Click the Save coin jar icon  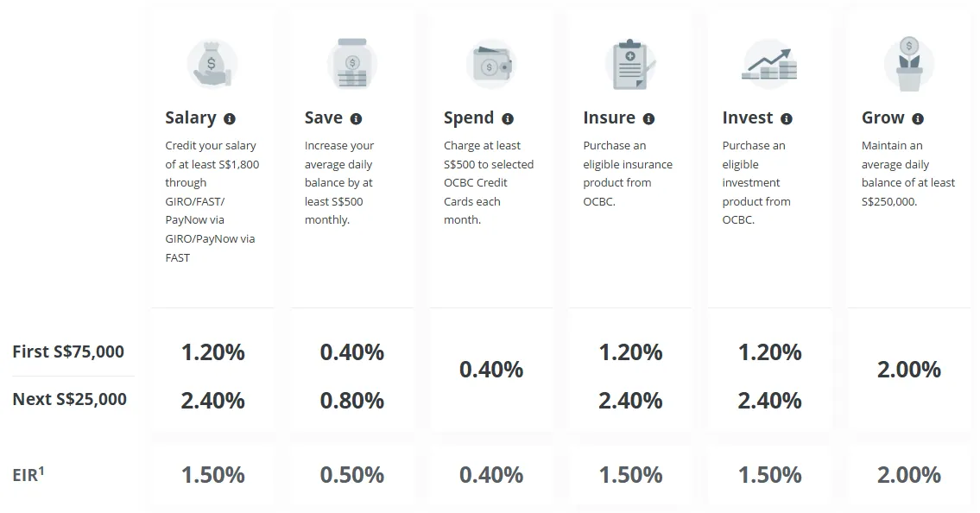[351, 64]
